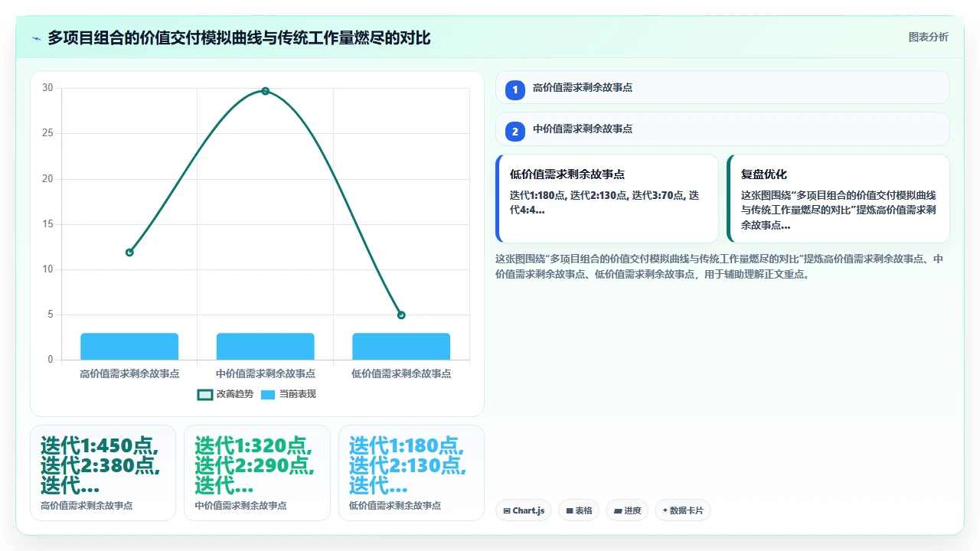Click the blue bar for 高价值需求剩余故事点
The image size is (980, 551).
[129, 347]
